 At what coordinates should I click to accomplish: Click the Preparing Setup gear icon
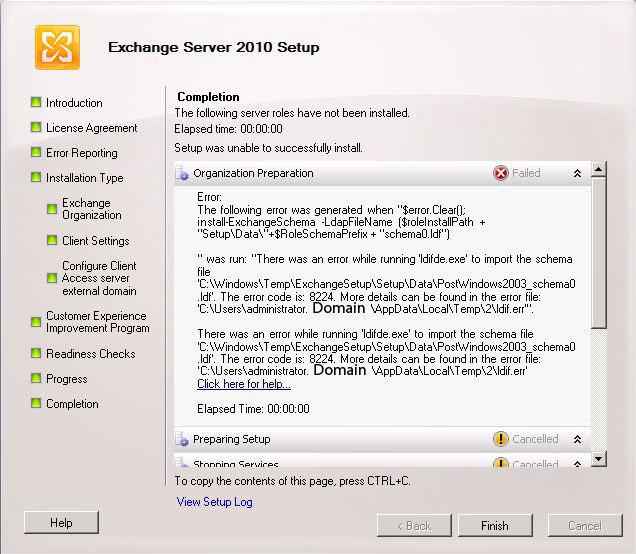pyautogui.click(x=182, y=439)
